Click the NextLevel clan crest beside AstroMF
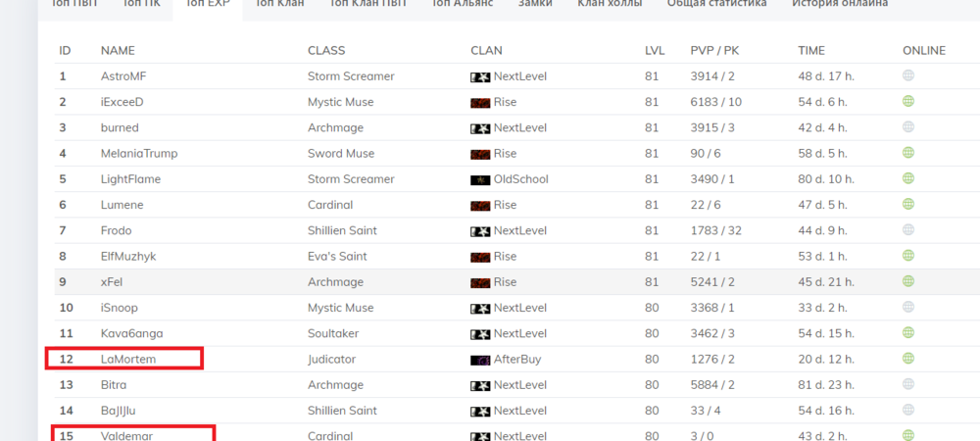980x441 pixels. click(480, 76)
